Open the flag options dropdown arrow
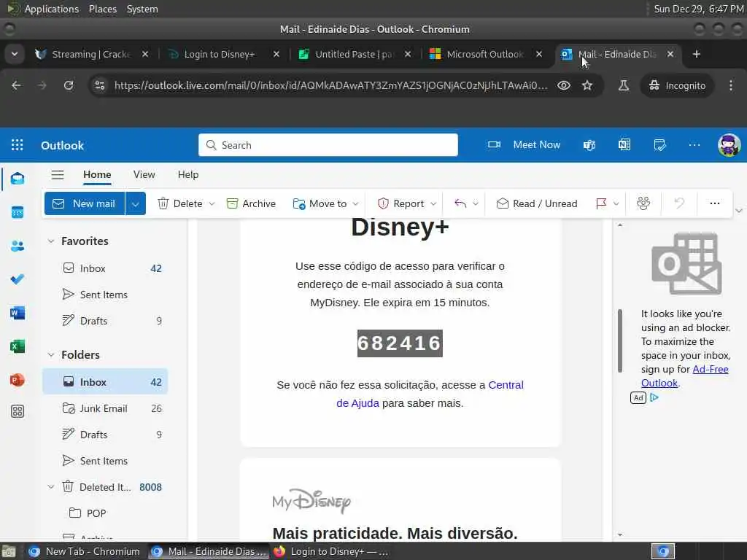This screenshot has height=560, width=747. tap(616, 204)
